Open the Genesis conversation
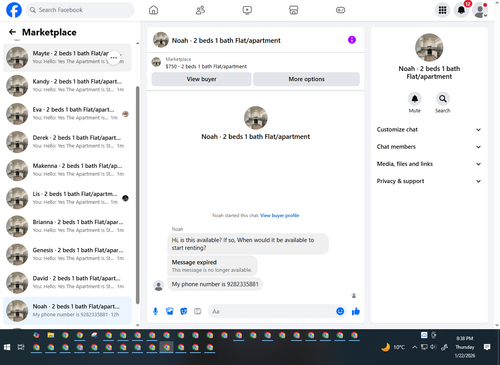Viewport: 500px width, 365px height. pyautogui.click(x=67, y=254)
